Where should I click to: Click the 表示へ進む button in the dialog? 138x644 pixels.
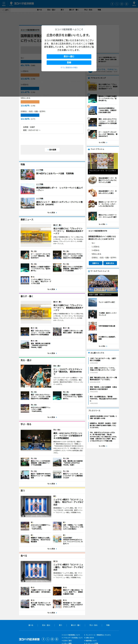coord(69,56)
